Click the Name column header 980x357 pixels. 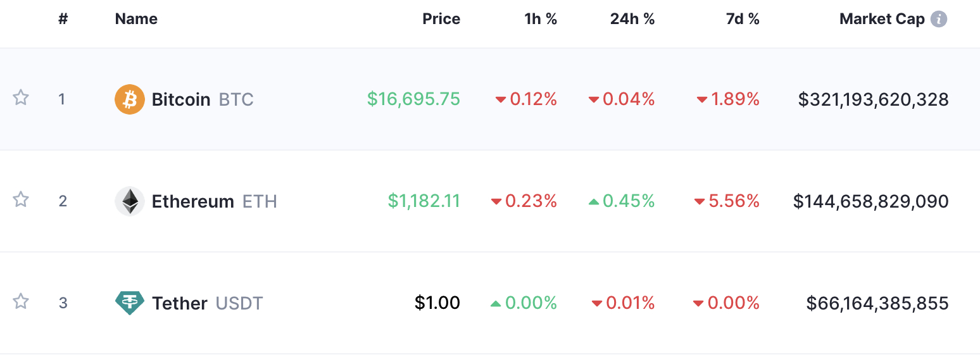136,19
